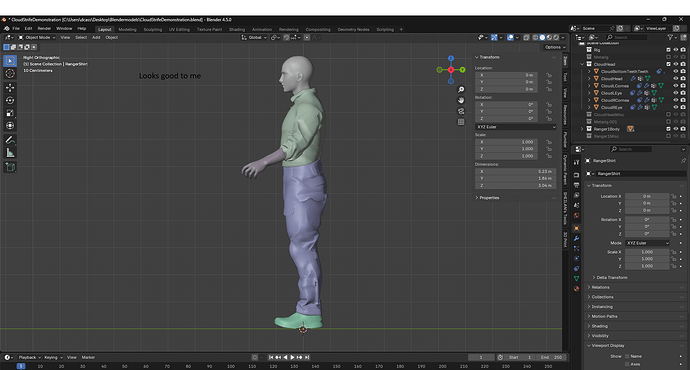Open the Output properties tab
This screenshot has width=690, height=370.
(x=576, y=185)
